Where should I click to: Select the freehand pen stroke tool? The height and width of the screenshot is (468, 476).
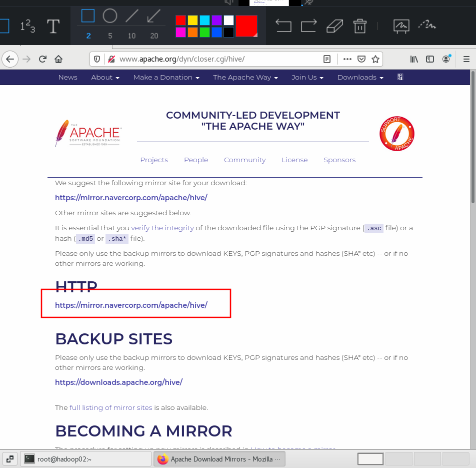click(427, 25)
